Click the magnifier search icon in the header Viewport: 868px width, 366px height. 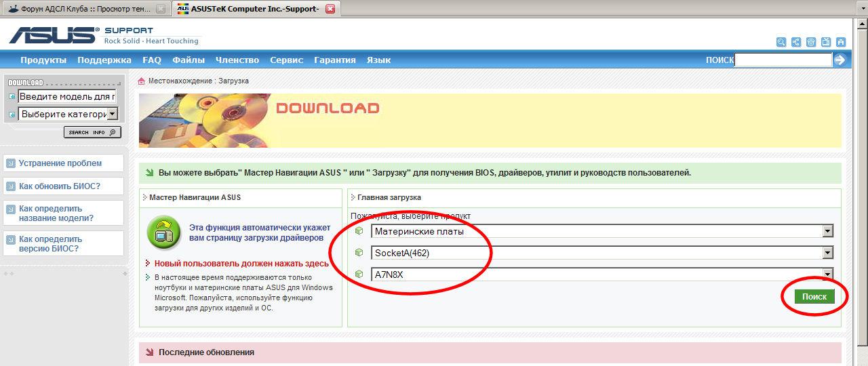[x=781, y=42]
